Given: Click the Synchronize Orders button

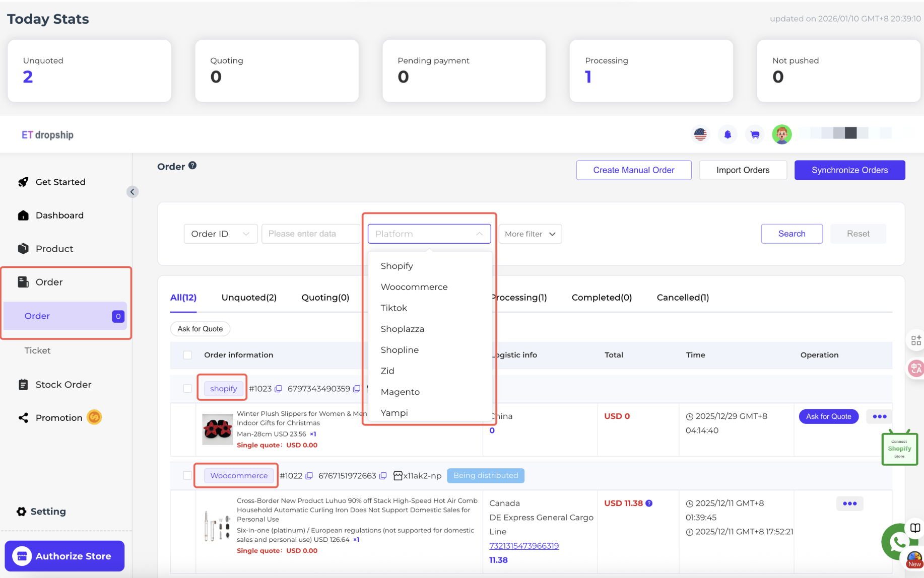Looking at the screenshot, I should pos(849,170).
